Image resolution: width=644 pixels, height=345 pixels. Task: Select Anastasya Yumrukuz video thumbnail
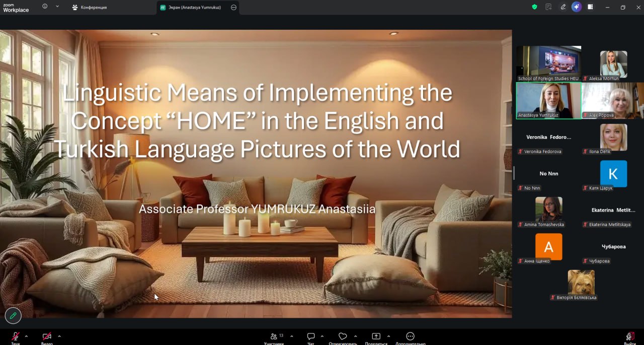pos(548,100)
